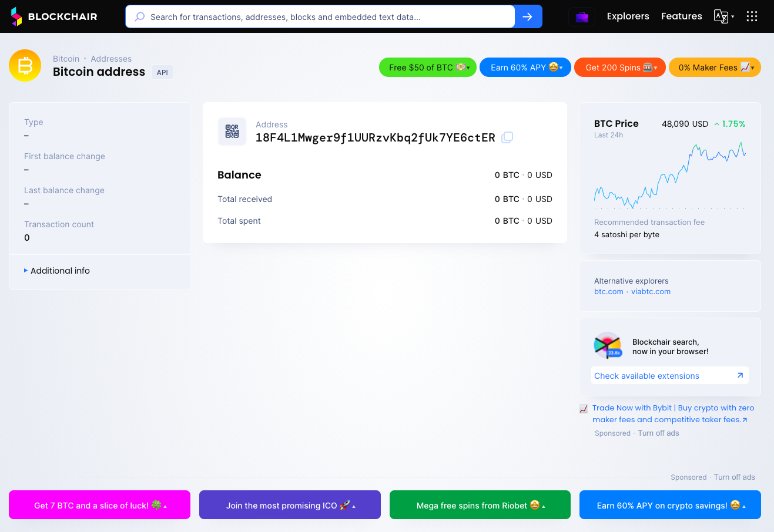
Task: Click the orange Bitcoin coin icon
Action: coord(25,66)
